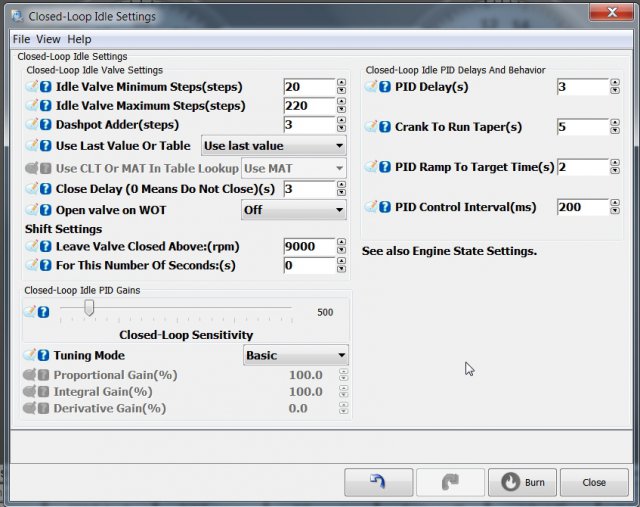640x507 pixels.
Task: Click help icon for Idle Valve Minimum Steps
Action: pos(46,87)
